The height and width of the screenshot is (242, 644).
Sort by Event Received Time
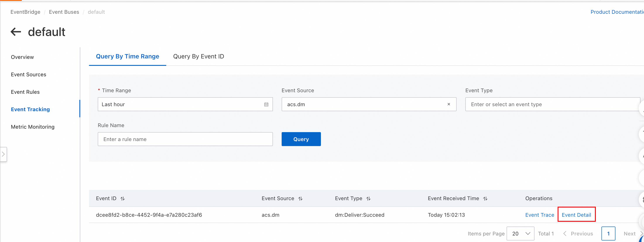[x=485, y=199]
